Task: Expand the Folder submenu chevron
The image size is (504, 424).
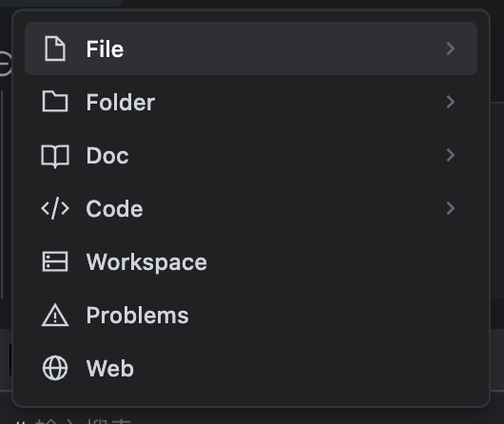Action: click(451, 102)
